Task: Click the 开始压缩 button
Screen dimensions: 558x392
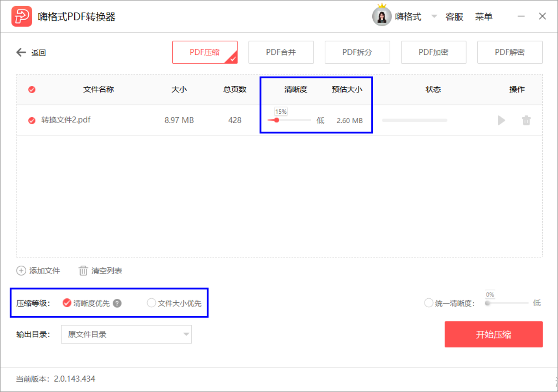Action: pos(493,335)
